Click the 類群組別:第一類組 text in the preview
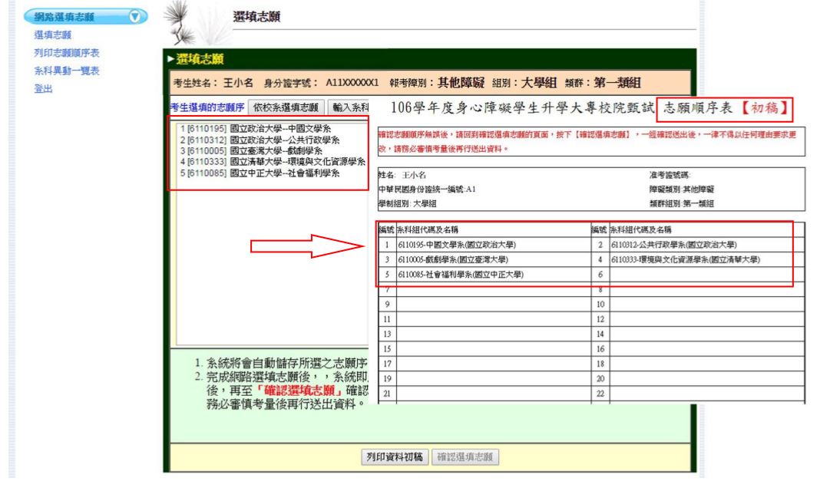Screen dimensions: 830x504 tap(682, 203)
